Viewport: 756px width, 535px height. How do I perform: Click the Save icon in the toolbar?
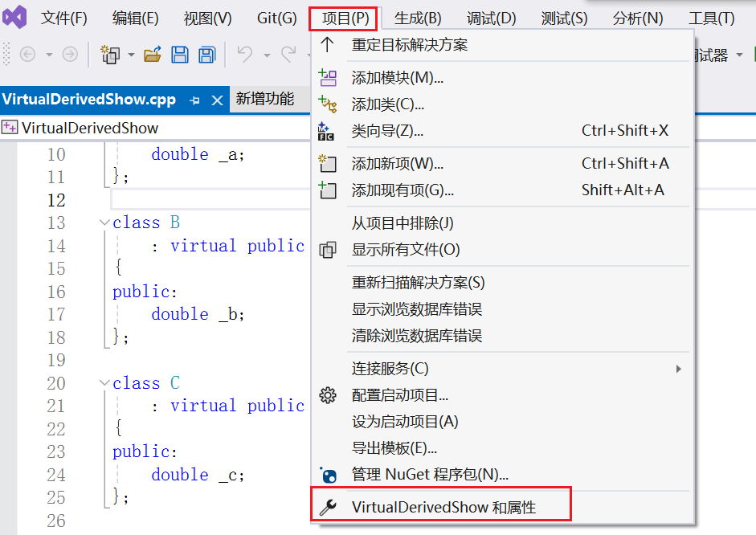pos(180,55)
